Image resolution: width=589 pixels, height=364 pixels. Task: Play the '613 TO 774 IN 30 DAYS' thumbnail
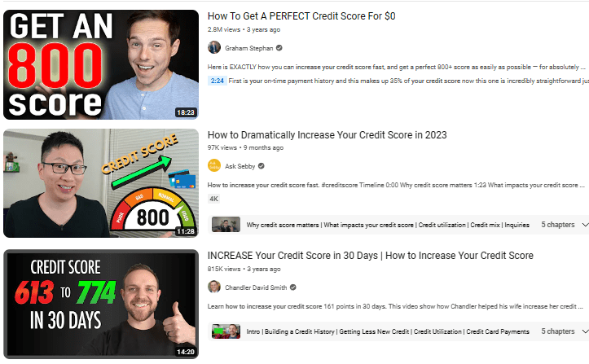[x=101, y=304]
